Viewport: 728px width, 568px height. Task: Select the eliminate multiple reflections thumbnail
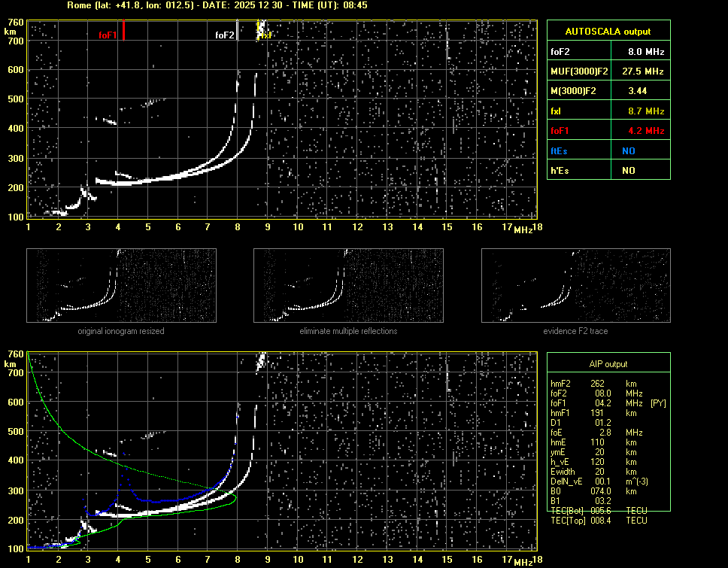point(348,286)
